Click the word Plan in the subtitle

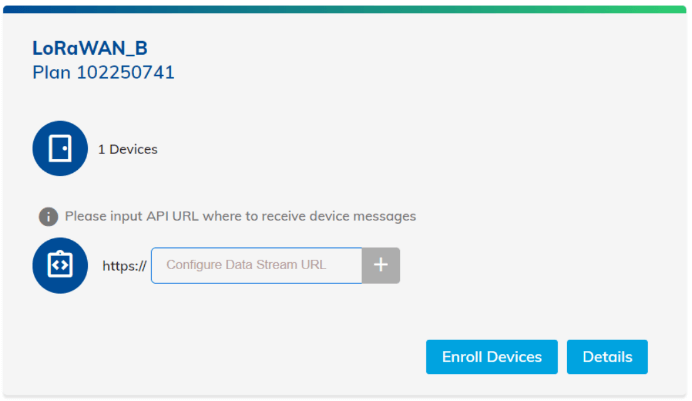52,72
